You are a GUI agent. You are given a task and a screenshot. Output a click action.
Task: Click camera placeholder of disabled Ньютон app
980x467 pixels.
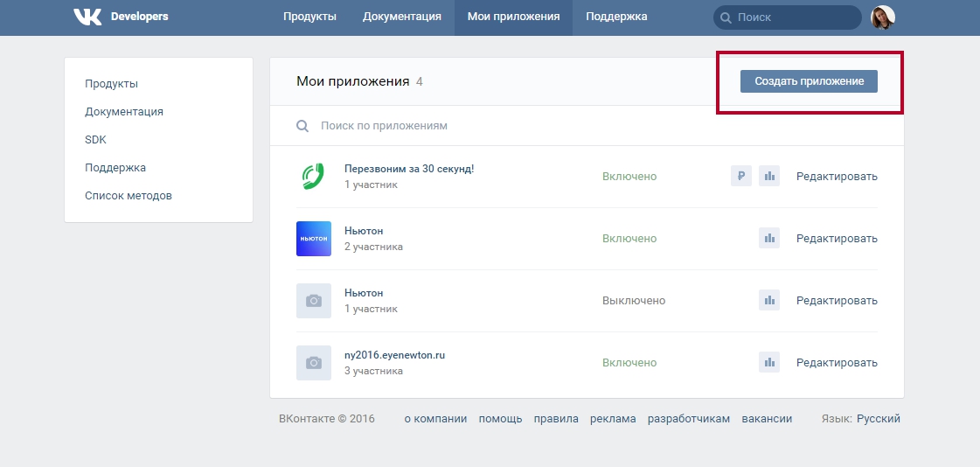click(x=314, y=301)
